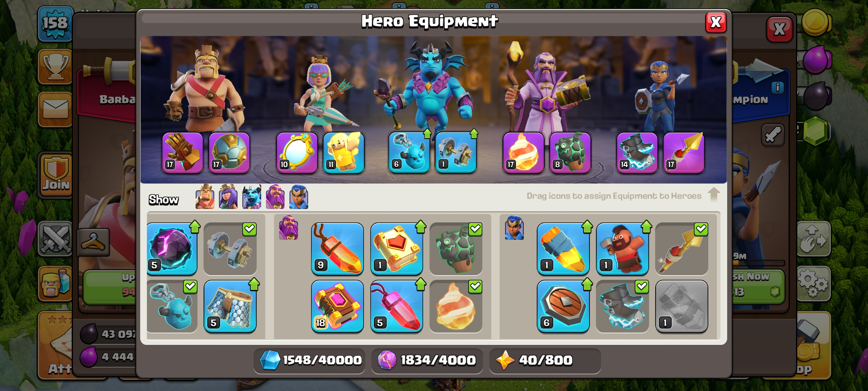Open the hero skin hanger button

point(94,242)
